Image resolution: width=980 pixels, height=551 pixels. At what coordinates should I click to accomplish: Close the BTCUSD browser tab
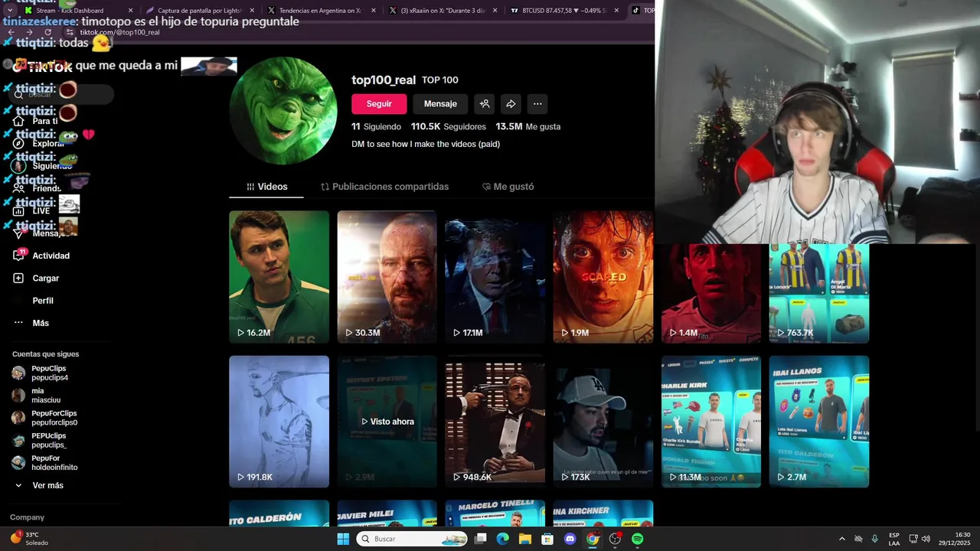[x=616, y=11]
